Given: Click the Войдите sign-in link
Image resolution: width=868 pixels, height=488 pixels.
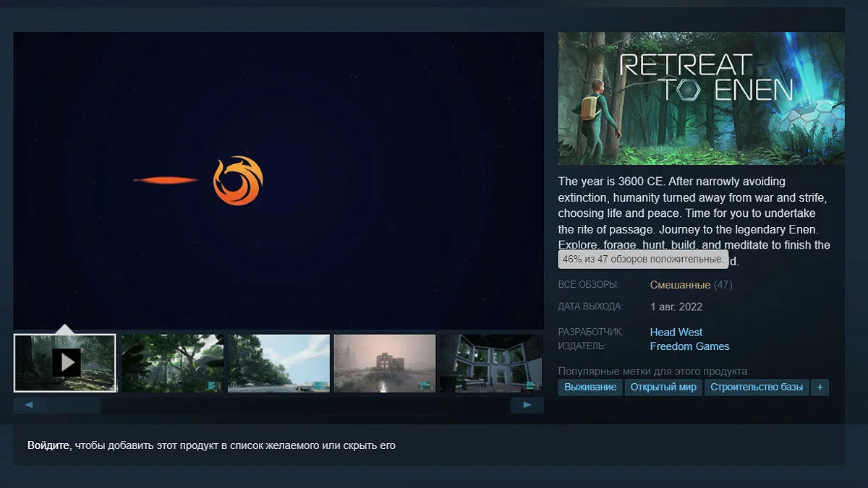Looking at the screenshot, I should tap(49, 445).
